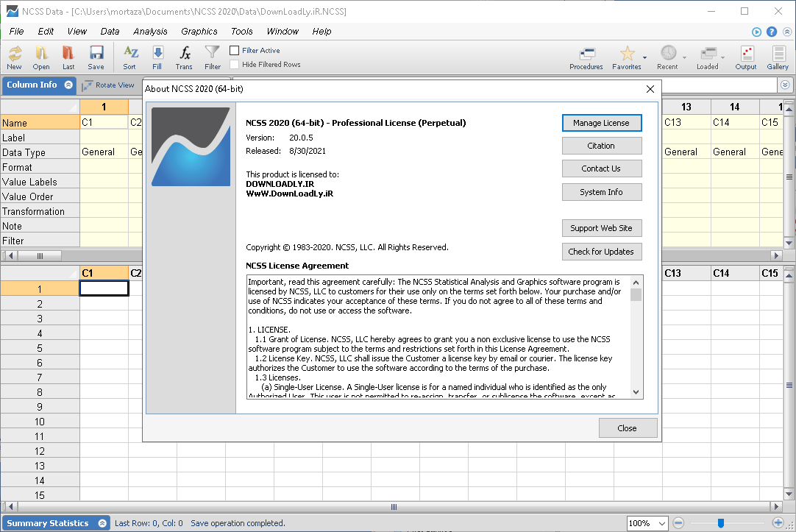
Task: Click the blue play video tutorial icon
Action: 756,32
